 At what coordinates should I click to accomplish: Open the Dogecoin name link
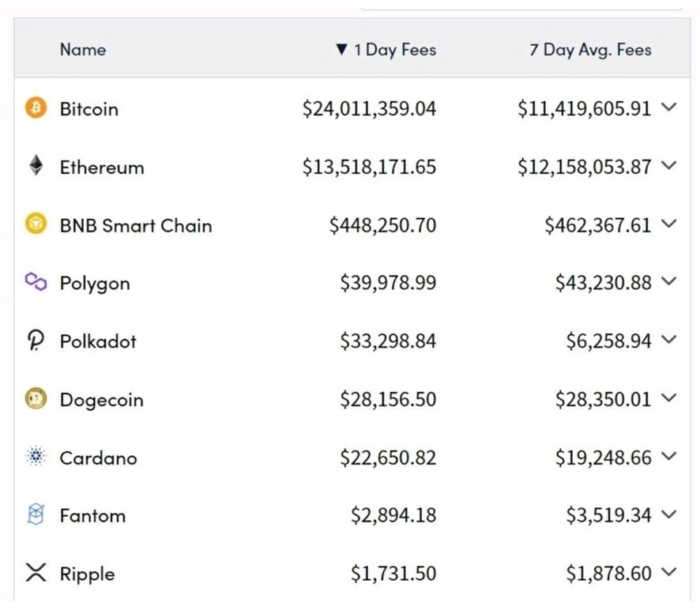101,400
